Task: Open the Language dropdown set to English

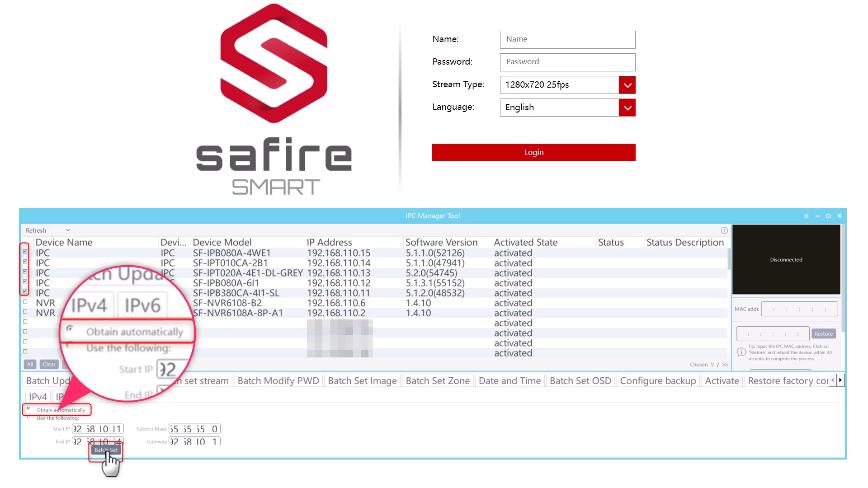Action: point(627,108)
